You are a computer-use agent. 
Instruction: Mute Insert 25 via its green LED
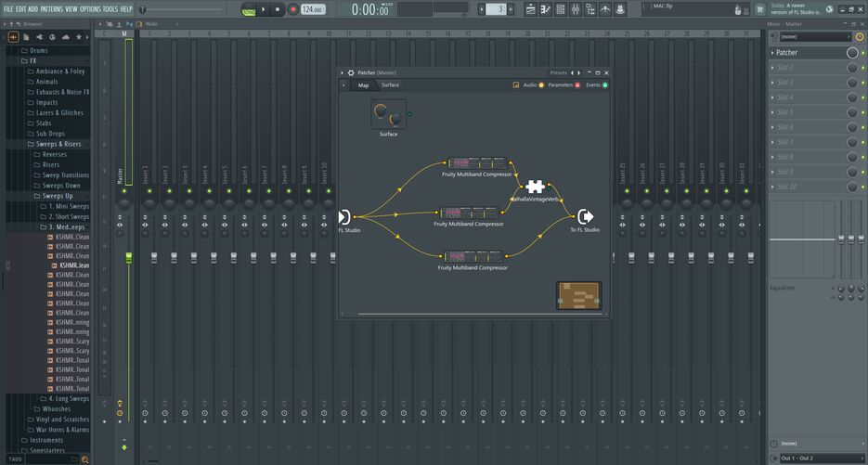point(627,191)
